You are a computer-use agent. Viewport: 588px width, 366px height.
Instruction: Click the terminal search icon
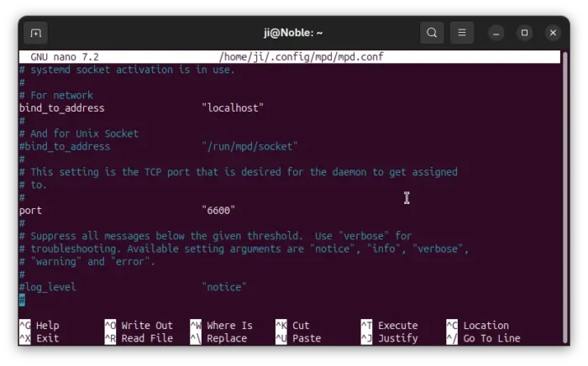click(432, 33)
